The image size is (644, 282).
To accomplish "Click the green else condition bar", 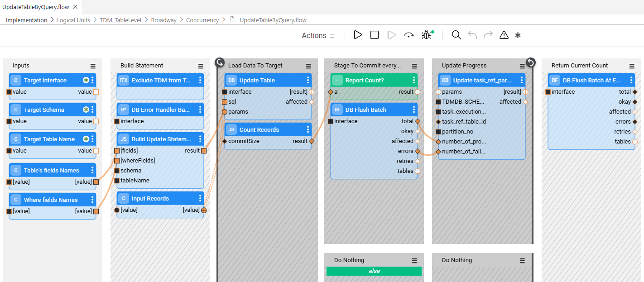I will (374, 271).
